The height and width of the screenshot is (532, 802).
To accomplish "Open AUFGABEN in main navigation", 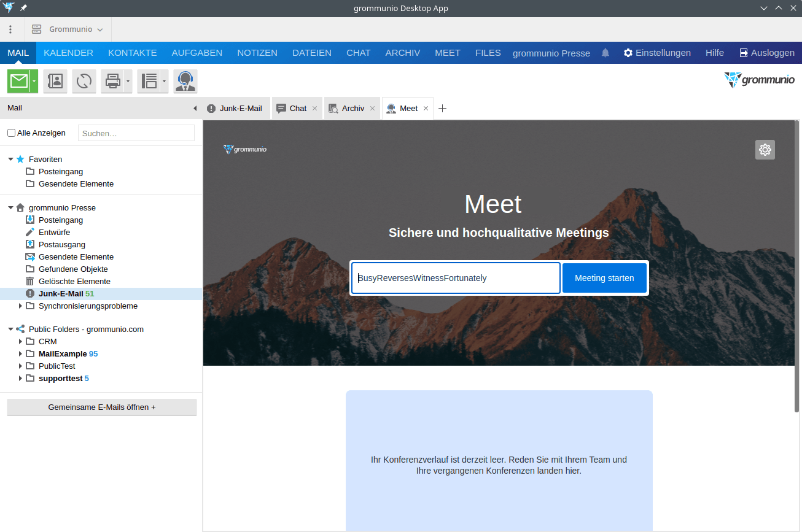I will tap(197, 53).
